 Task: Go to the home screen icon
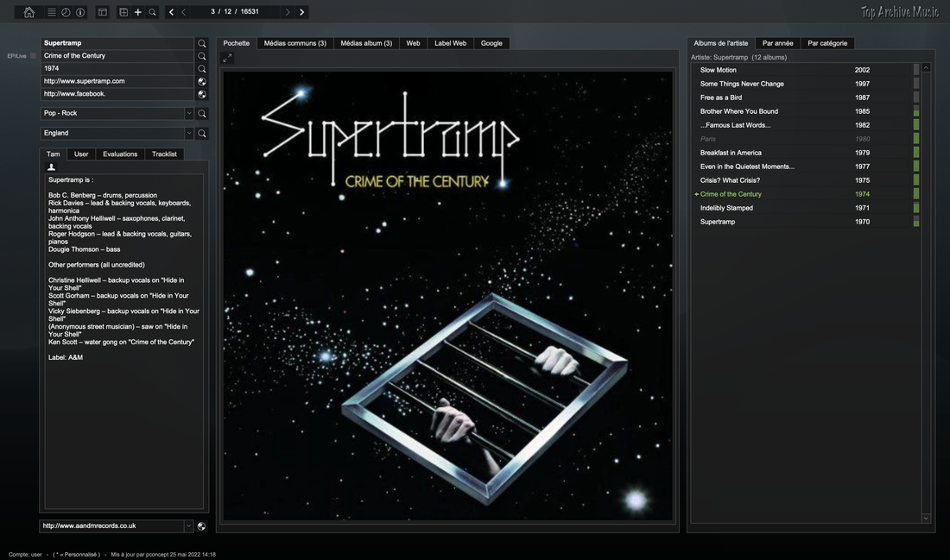(x=29, y=12)
